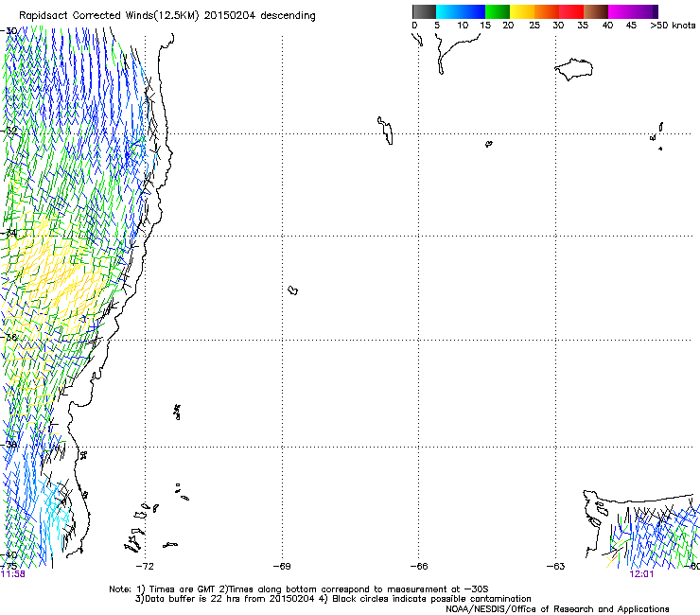Click the 'Data buffer is 22 hrs' note
The image size is (700, 615).
pyautogui.click(x=333, y=599)
